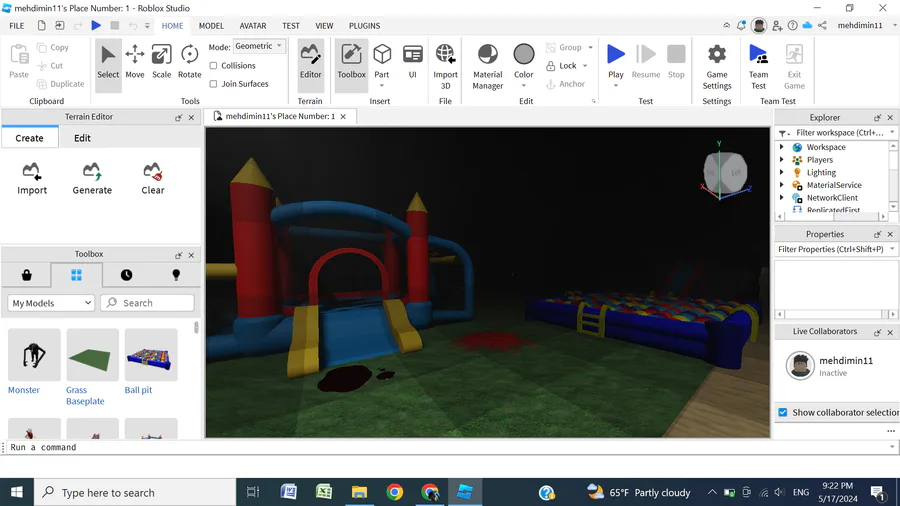
Task: Open Chrome from the taskbar
Action: click(x=394, y=492)
